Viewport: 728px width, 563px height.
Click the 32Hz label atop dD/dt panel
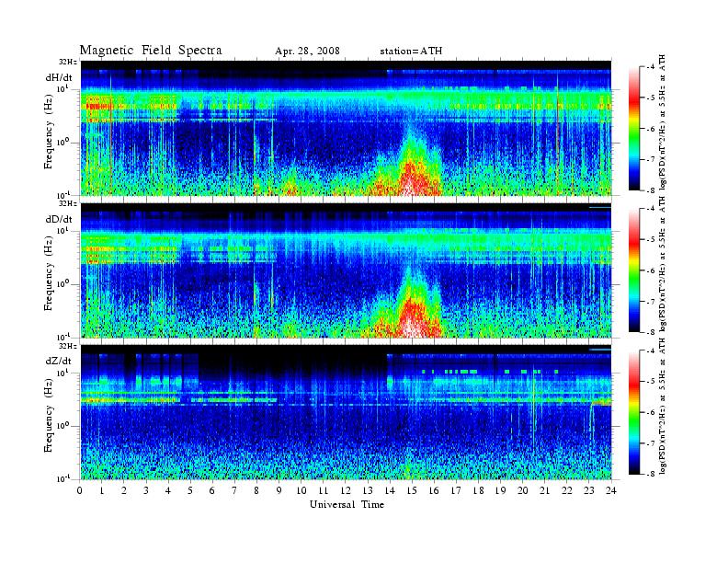click(x=67, y=203)
